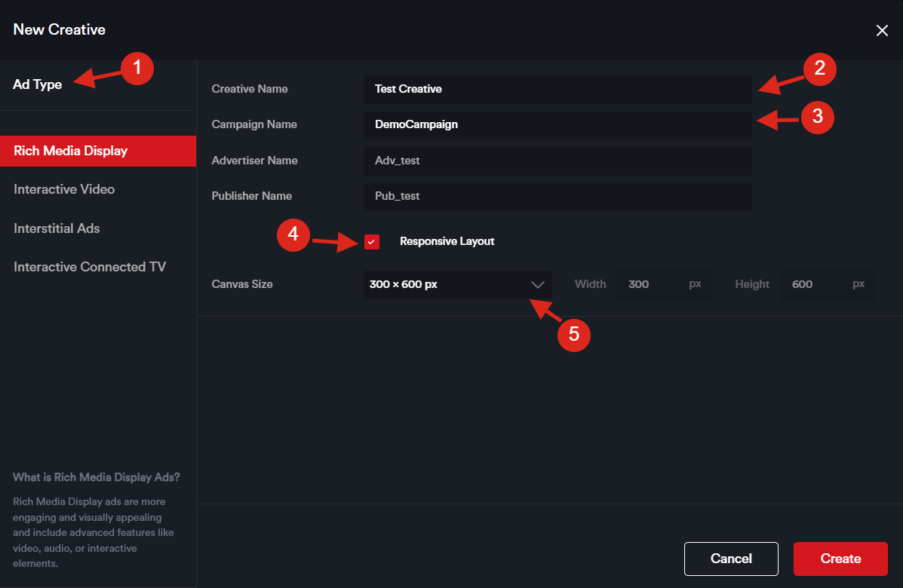Viewport: 903px width, 588px height.
Task: Click the Canvas Size chevron arrow
Action: [x=537, y=285]
